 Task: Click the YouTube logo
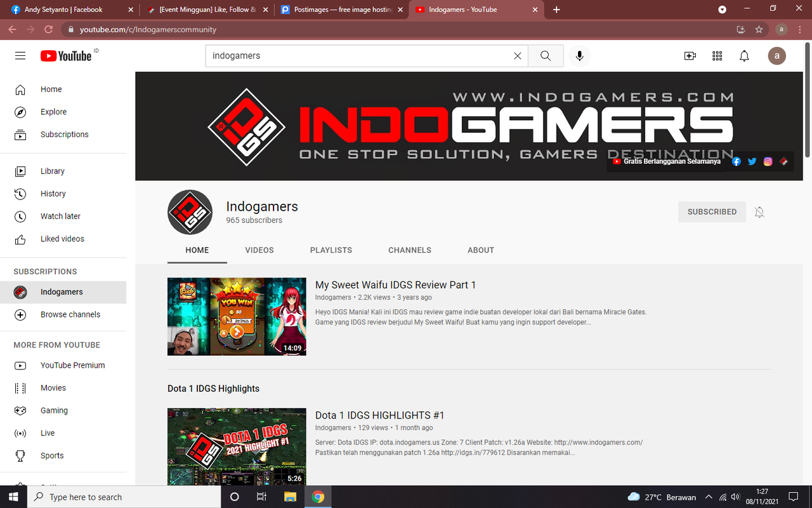click(x=66, y=56)
